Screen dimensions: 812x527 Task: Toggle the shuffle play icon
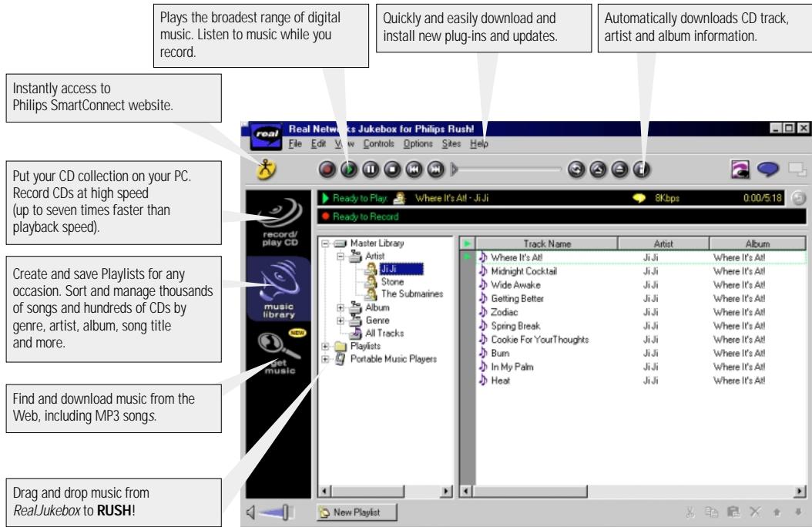(x=598, y=170)
